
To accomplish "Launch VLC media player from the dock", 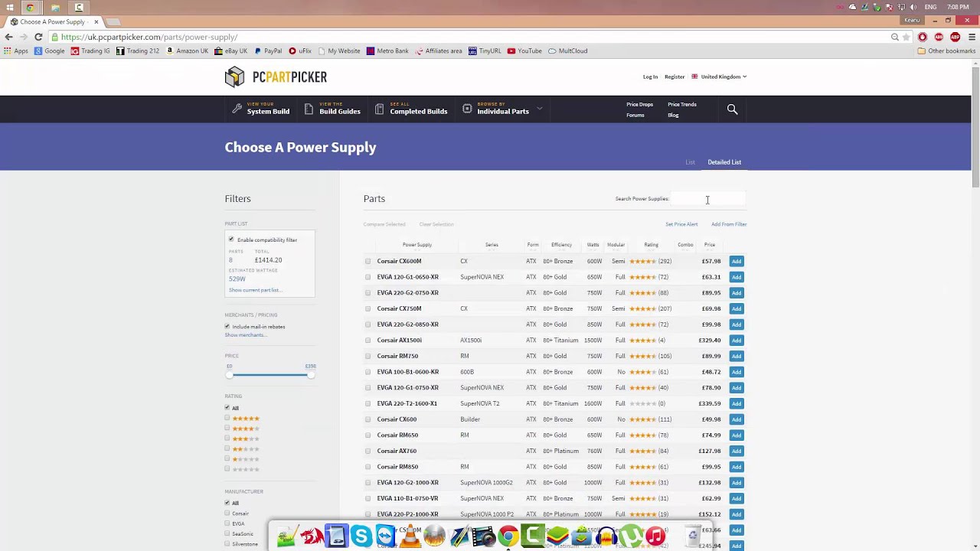I will [410, 536].
